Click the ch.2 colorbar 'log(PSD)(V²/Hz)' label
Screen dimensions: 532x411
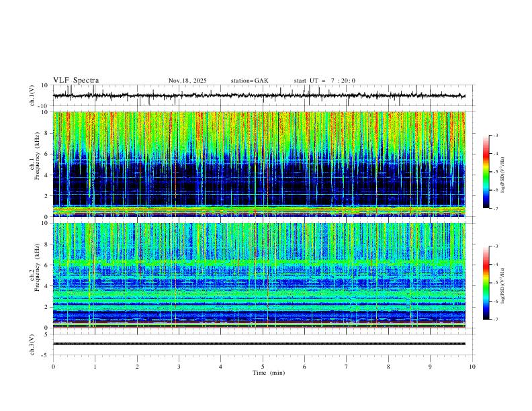tap(502, 286)
